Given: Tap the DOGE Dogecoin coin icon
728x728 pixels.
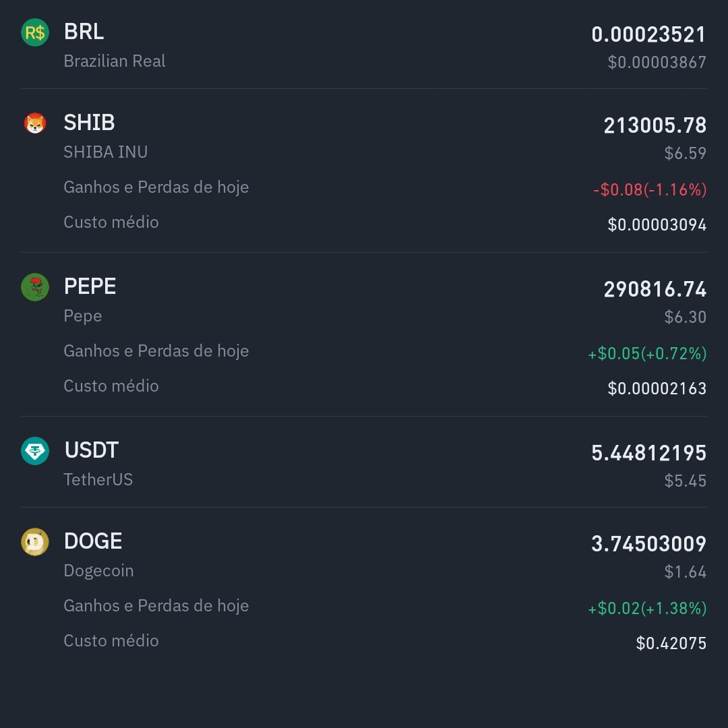Looking at the screenshot, I should 35,542.
